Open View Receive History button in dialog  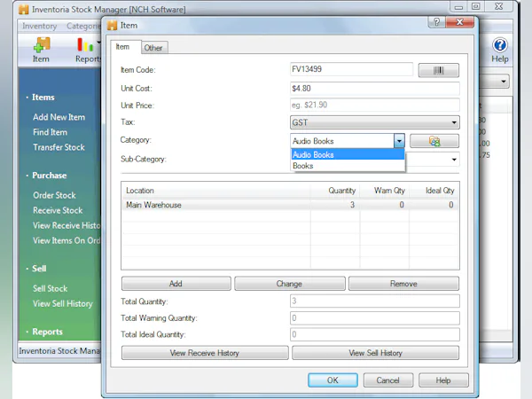[205, 353]
